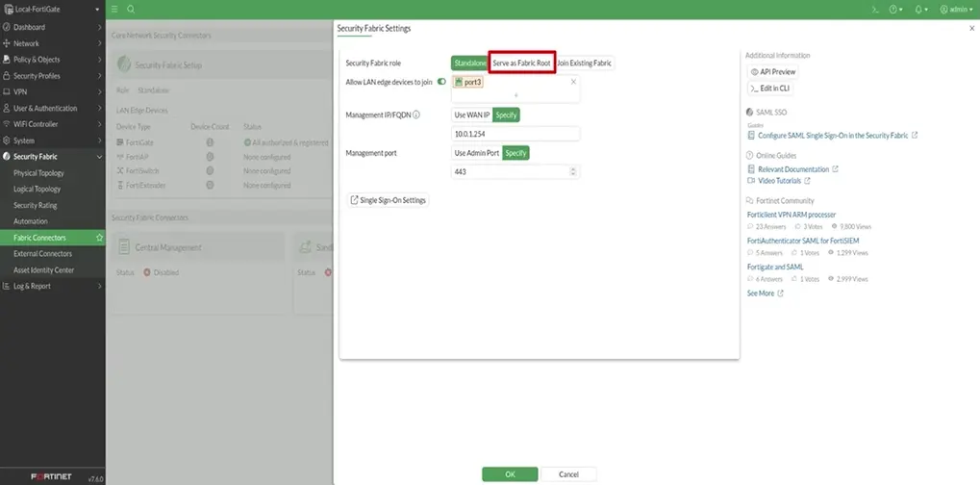Click the Fortinet logo at sidebar bottom
The width and height of the screenshot is (980, 485).
tap(51, 477)
